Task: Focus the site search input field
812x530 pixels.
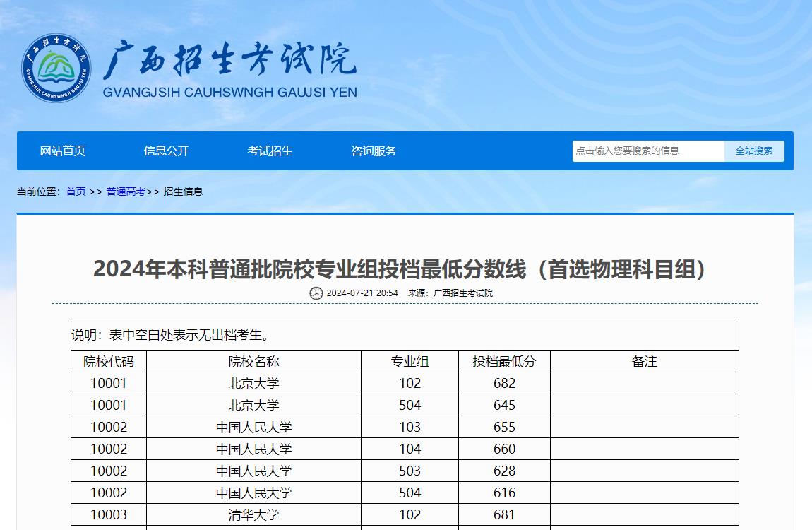Action: coord(647,151)
